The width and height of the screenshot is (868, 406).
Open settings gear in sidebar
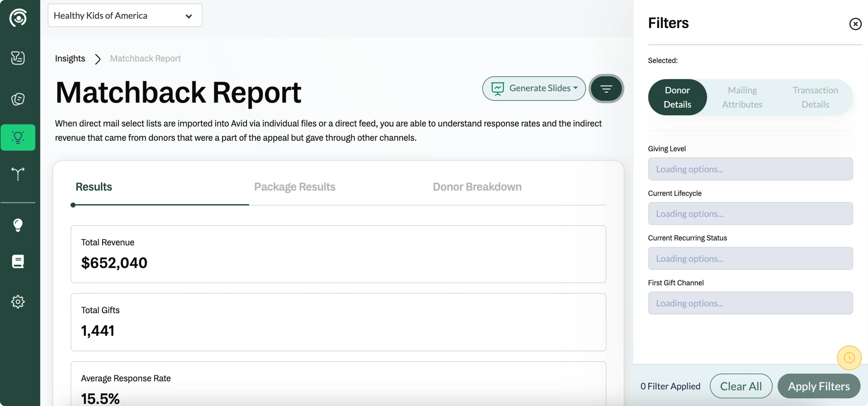click(18, 301)
